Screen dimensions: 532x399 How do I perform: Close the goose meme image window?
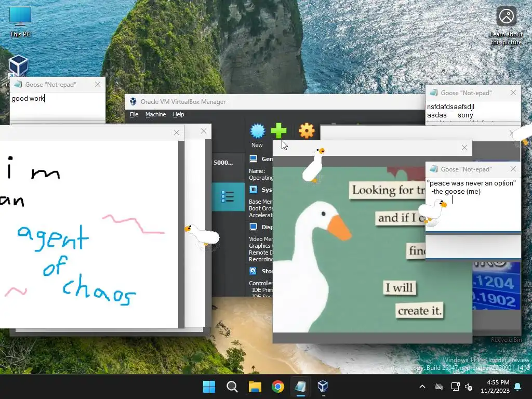(464, 148)
